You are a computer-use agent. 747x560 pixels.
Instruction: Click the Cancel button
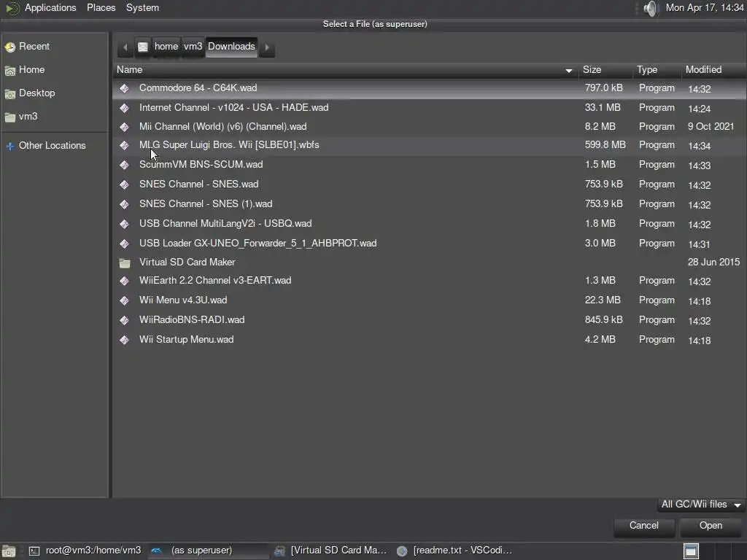(644, 526)
